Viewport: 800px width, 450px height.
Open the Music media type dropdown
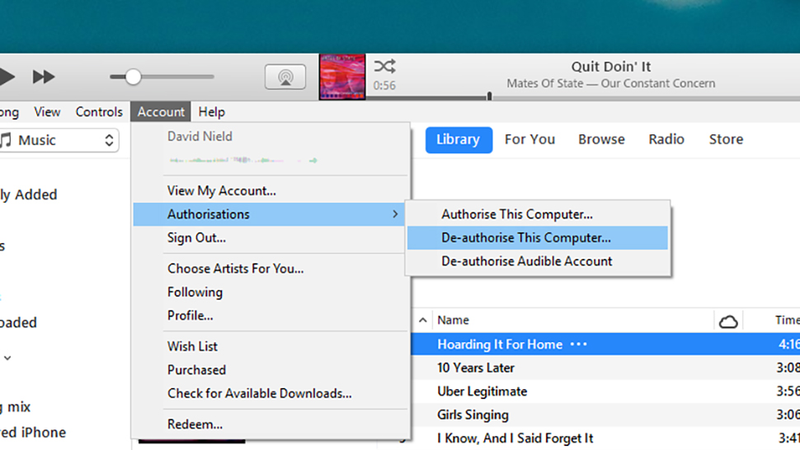(x=60, y=140)
